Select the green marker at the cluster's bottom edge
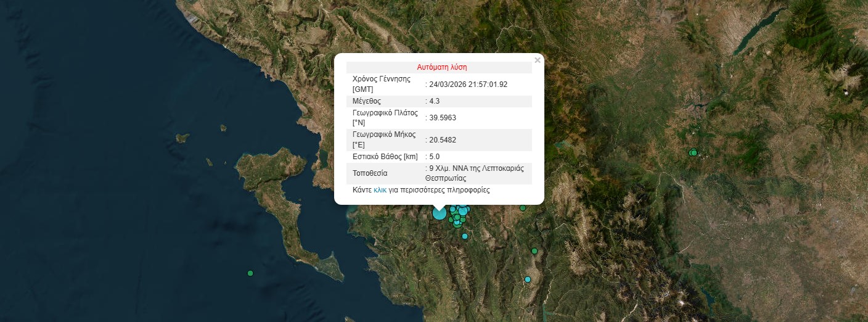 point(457,225)
